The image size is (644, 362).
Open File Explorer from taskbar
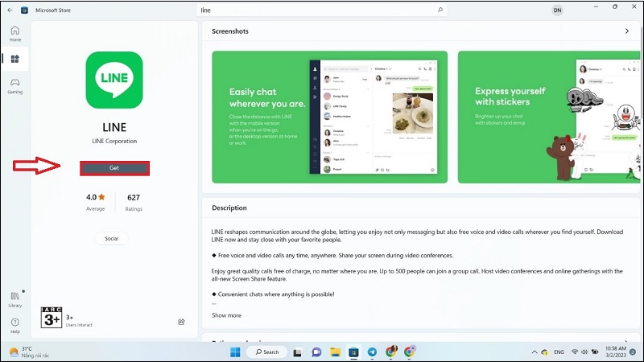click(x=335, y=352)
